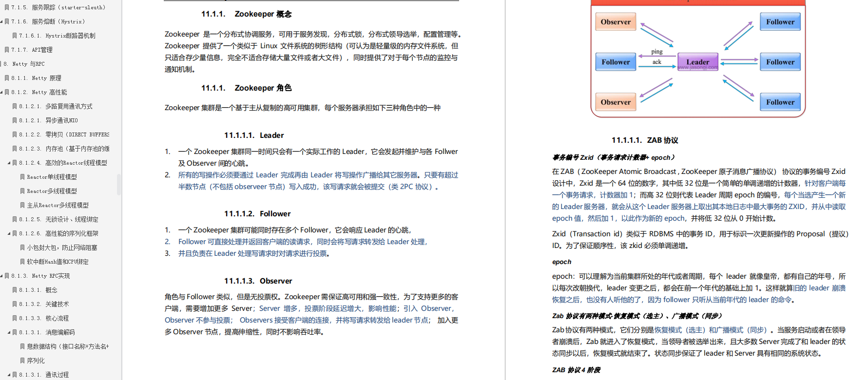868x380 pixels.
Task: Click bookmark icon beside 多路复用通讯方式
Action: (x=15, y=106)
